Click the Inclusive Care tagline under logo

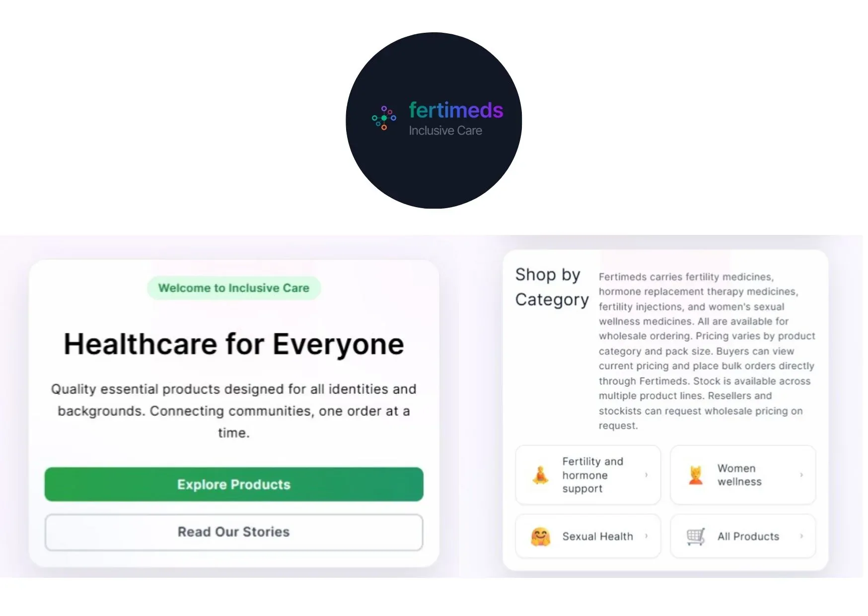(445, 131)
